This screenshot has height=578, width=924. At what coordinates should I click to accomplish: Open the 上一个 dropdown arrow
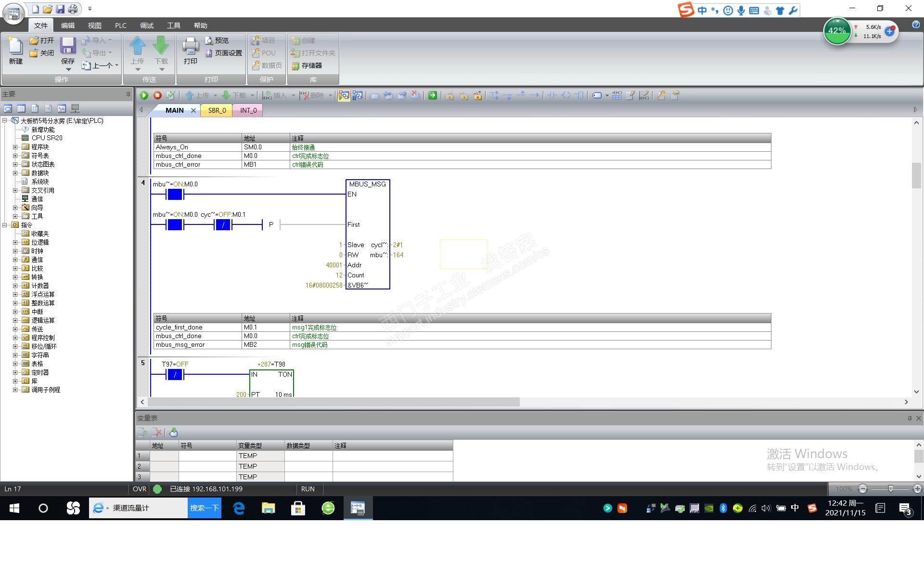(117, 66)
